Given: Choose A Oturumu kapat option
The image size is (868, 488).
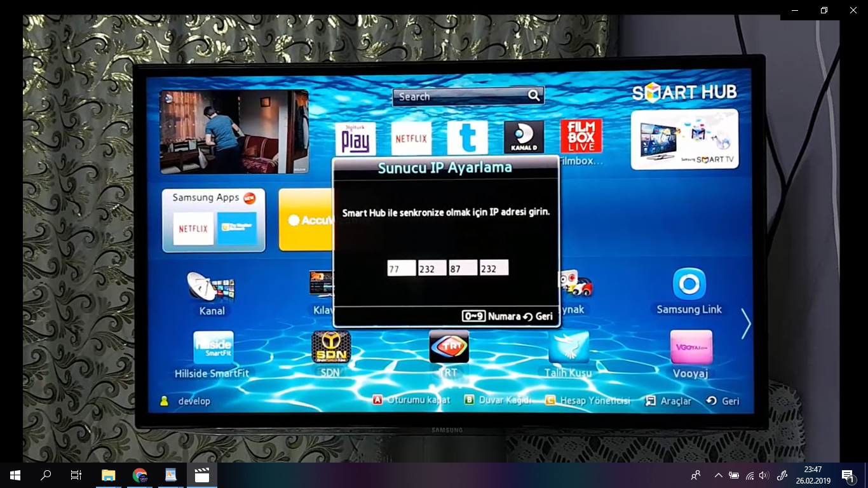Looking at the screenshot, I should tap(411, 400).
